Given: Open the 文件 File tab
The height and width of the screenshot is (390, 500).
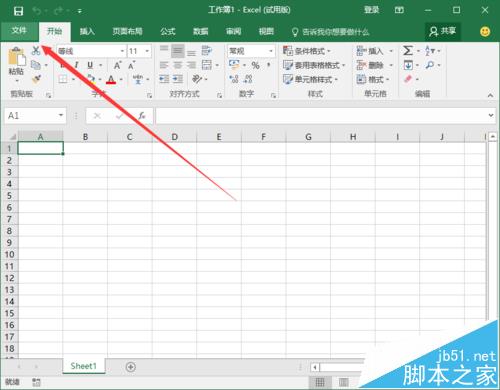Looking at the screenshot, I should pos(19,31).
